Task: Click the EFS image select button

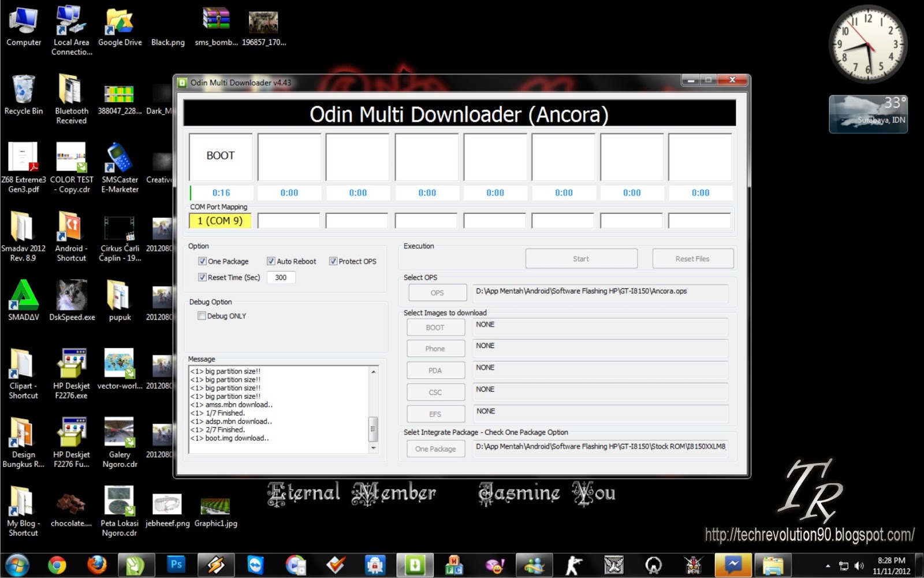Action: 435,414
